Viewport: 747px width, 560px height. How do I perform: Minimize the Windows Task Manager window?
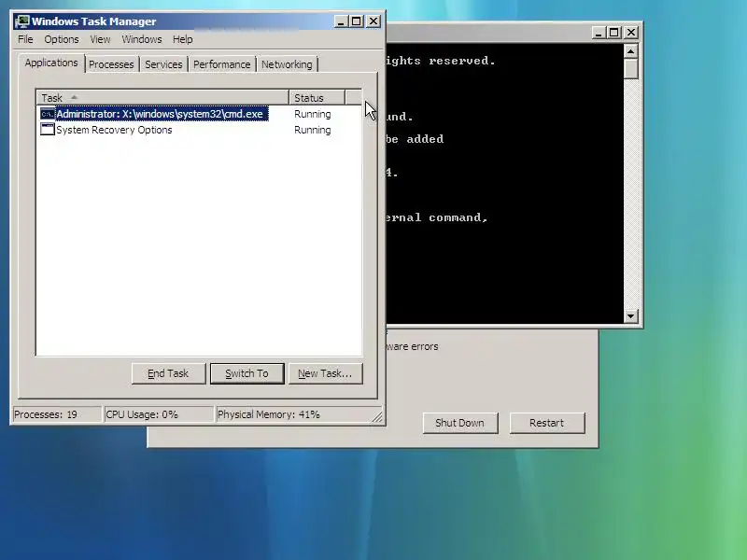coord(341,21)
